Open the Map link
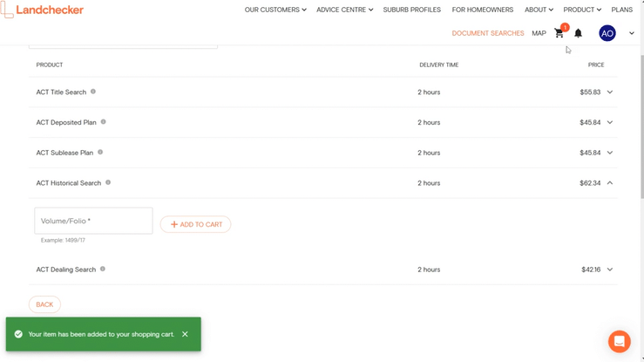 [x=539, y=33]
